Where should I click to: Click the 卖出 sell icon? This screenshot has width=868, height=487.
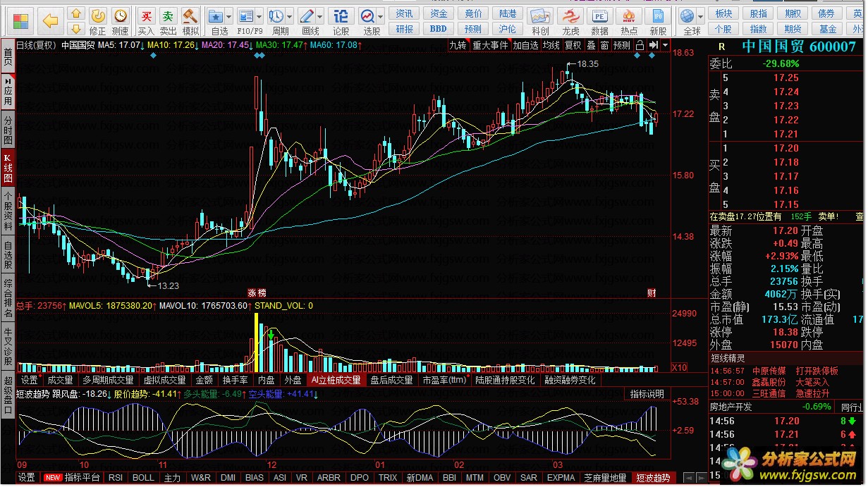168,16
